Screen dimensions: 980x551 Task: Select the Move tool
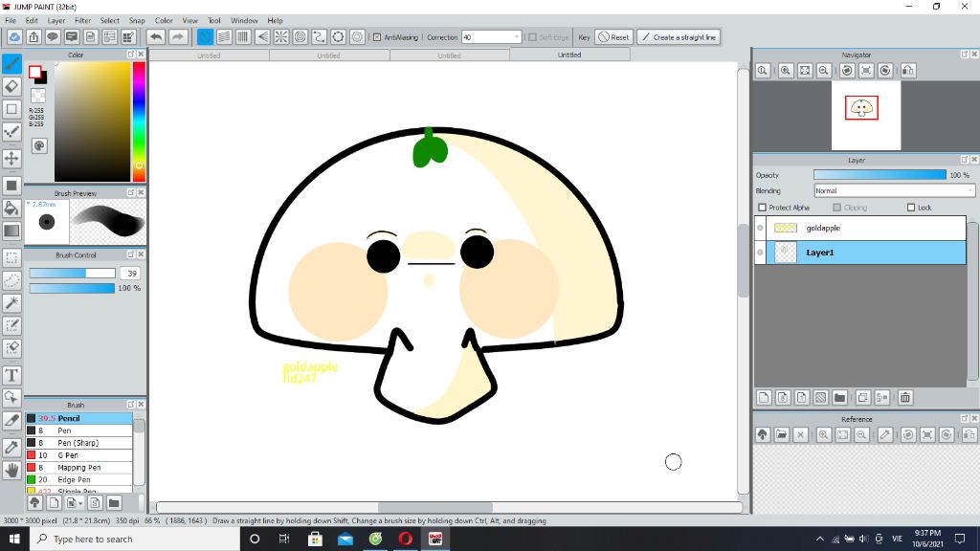pyautogui.click(x=11, y=158)
